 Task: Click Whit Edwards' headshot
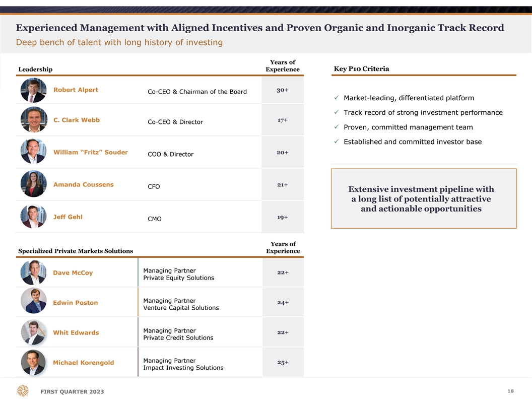pos(33,332)
